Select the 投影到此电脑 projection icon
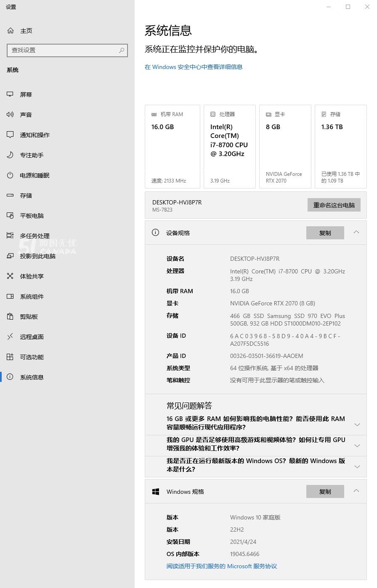This screenshot has width=377, height=588. 10,256
